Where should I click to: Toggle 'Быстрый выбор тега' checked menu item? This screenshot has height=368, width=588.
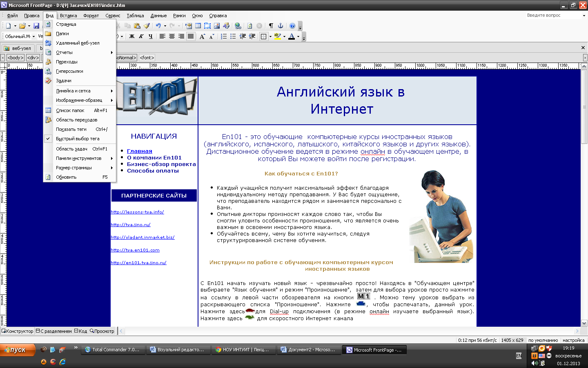(x=80, y=139)
